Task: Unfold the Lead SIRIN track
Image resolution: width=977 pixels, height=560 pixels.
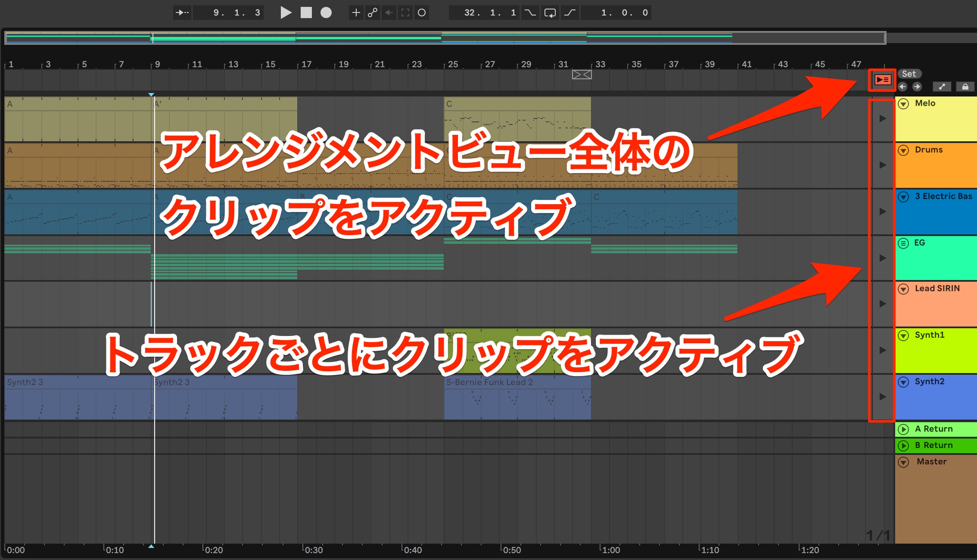Action: tap(903, 289)
